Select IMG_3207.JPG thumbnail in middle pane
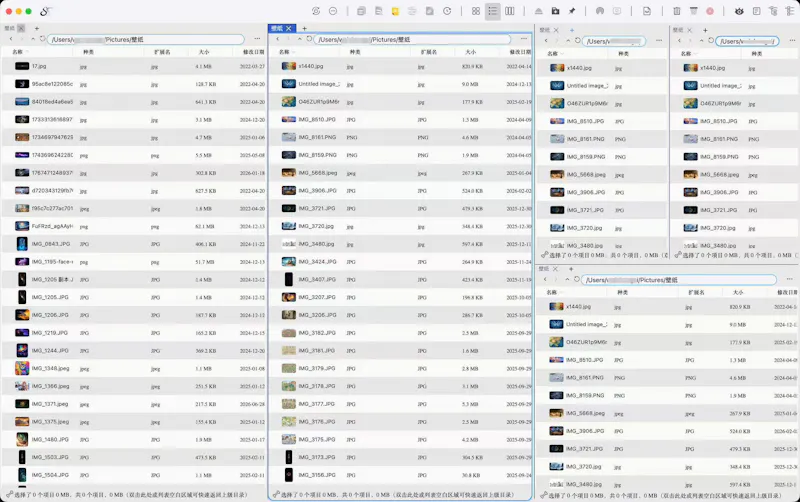 coord(289,297)
